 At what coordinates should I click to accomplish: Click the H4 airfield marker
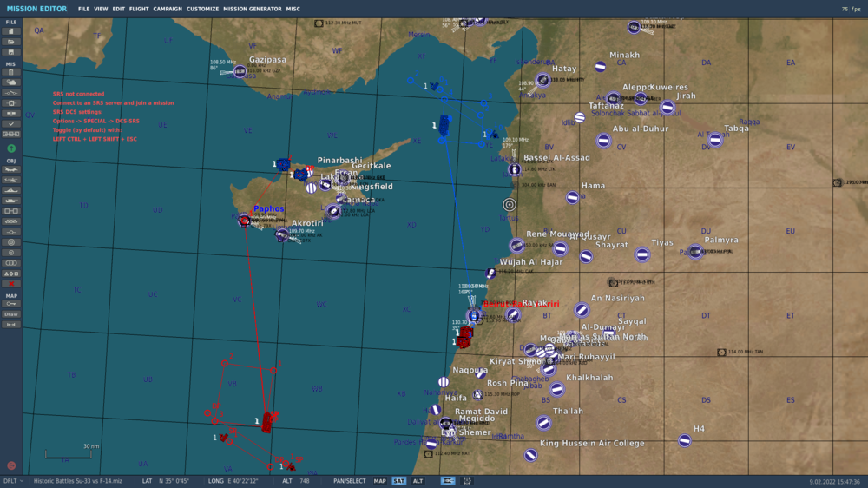point(685,441)
